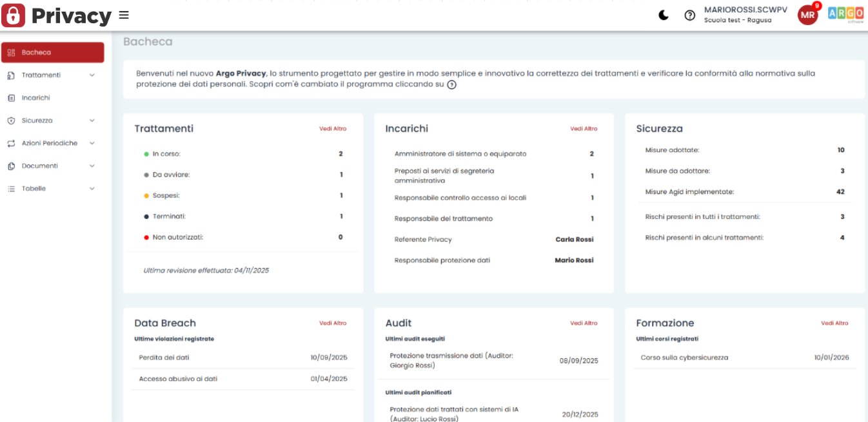Expand the Documenti sidebar chevron
Image resolution: width=868 pixels, height=422 pixels.
pyautogui.click(x=92, y=166)
